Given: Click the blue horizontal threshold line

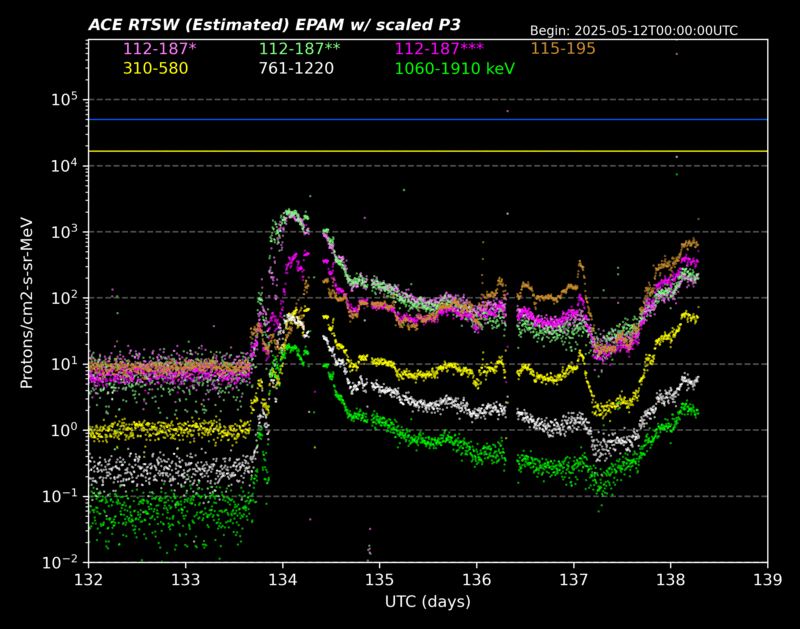Looking at the screenshot, I should 428,119.
